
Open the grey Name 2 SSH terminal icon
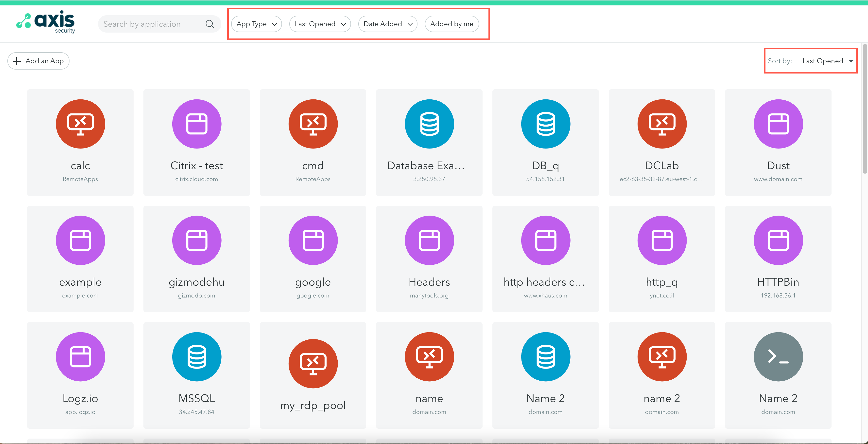point(778,357)
